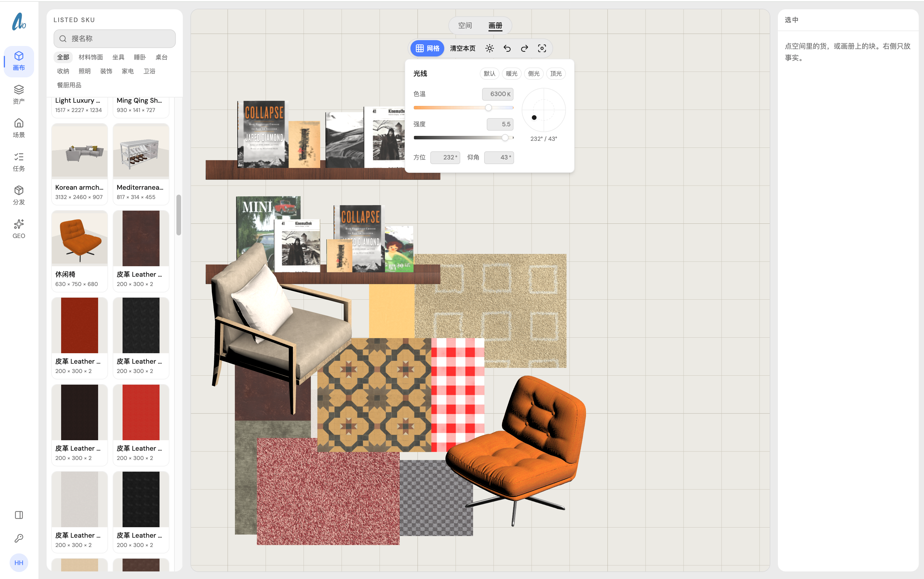Apply the 暖光 lighting preset
The image size is (924, 579).
pos(511,74)
